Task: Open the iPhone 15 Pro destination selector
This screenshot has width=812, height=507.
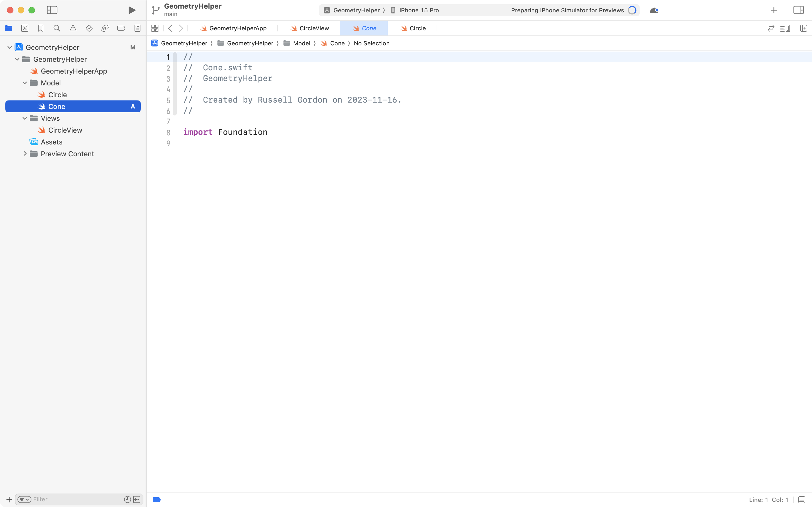Action: 419,10
